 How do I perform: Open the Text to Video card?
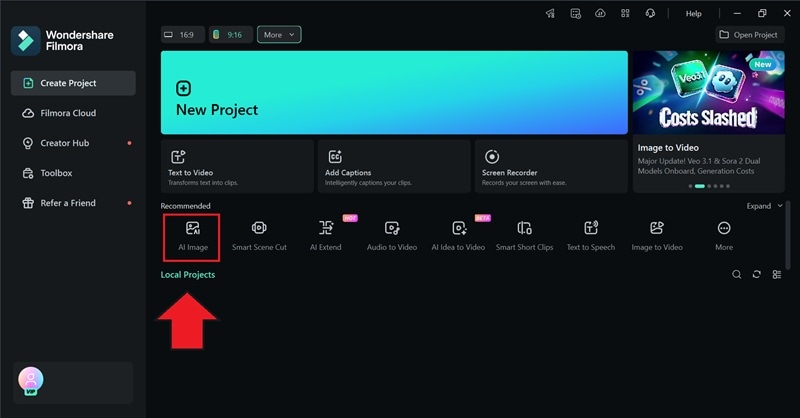point(237,166)
